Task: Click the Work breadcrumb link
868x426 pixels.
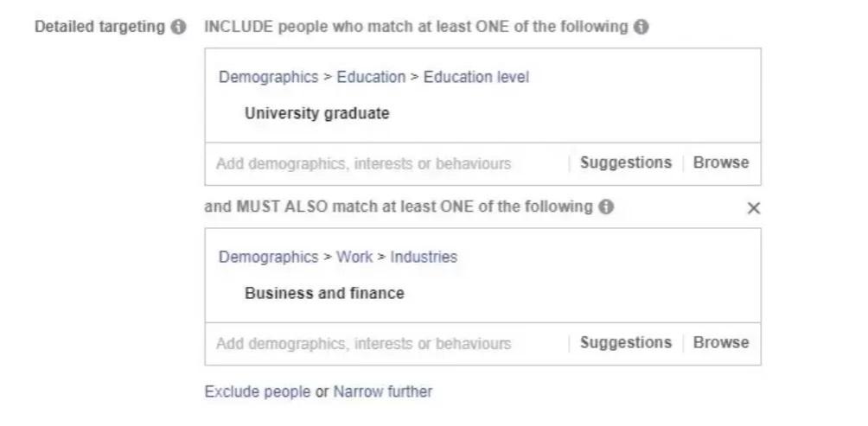Action: 354,257
